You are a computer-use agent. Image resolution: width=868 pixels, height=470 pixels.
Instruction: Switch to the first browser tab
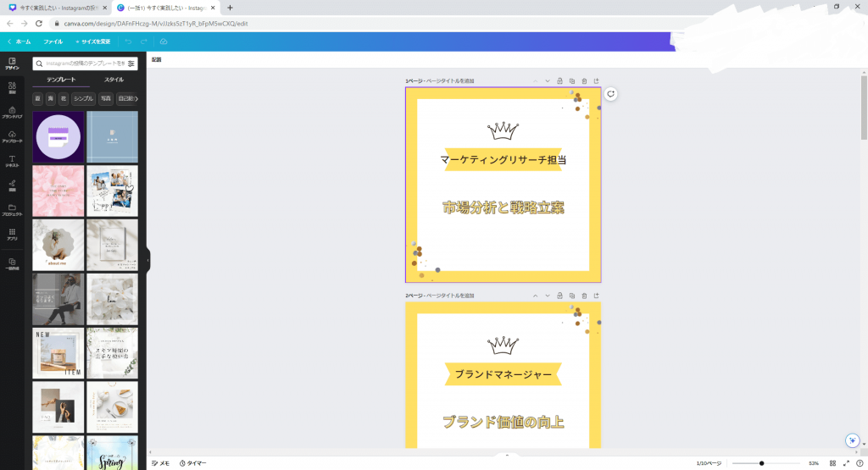pyautogui.click(x=57, y=8)
